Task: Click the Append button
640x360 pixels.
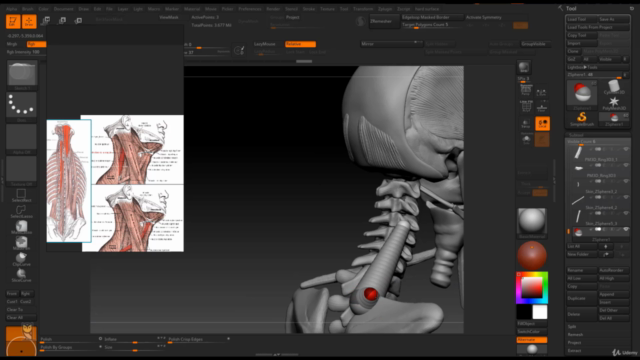Action: pyautogui.click(x=614, y=294)
